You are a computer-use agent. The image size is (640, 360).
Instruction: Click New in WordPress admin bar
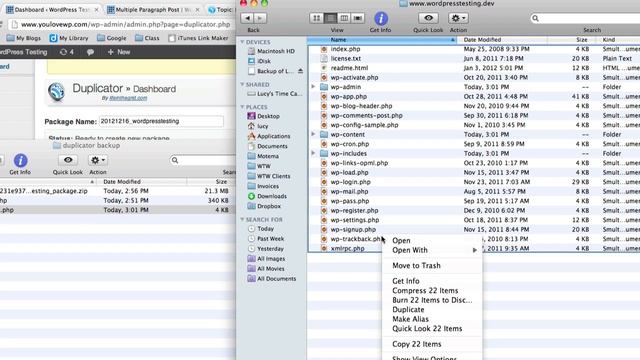point(119,52)
